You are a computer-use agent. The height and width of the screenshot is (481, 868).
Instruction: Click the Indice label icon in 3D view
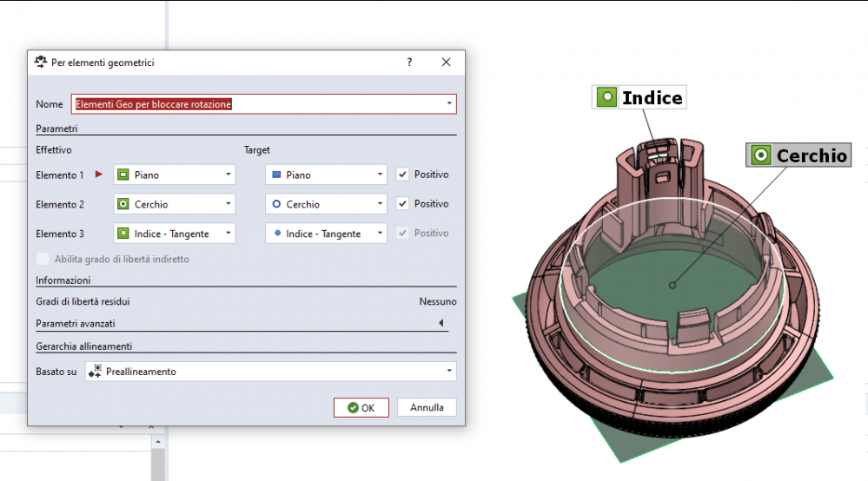(606, 97)
